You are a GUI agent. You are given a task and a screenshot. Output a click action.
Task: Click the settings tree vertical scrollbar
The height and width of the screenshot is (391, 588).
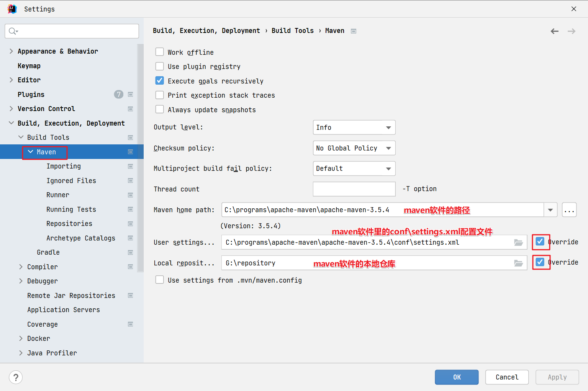click(140, 158)
